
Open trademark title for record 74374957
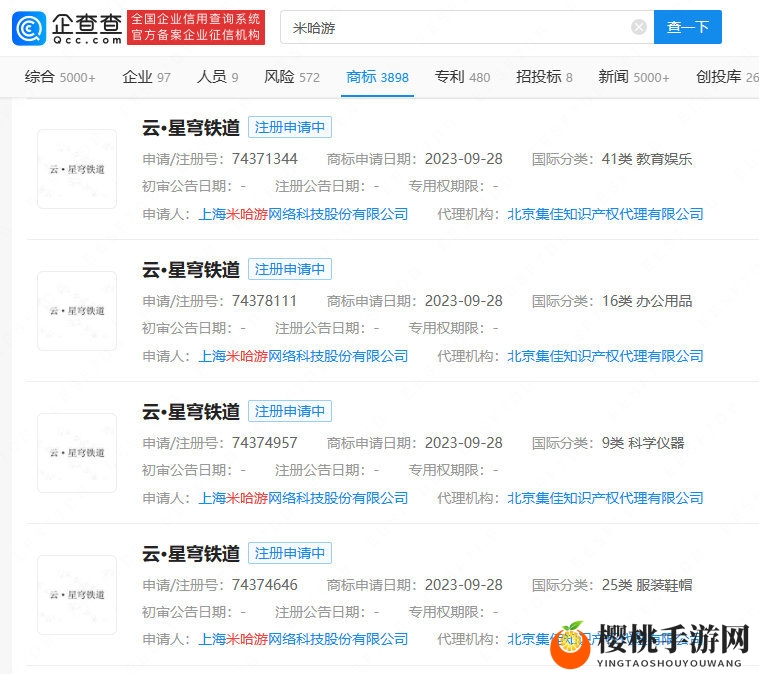pyautogui.click(x=191, y=412)
